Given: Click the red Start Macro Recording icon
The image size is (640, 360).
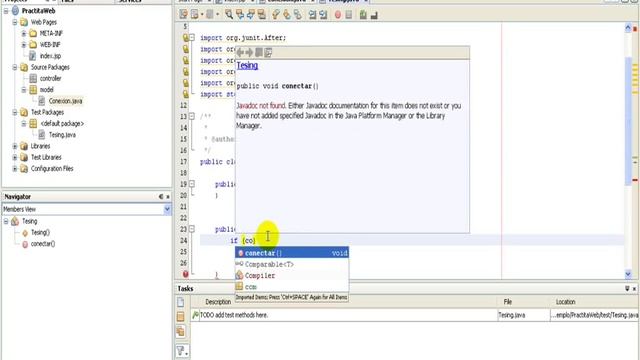Looking at the screenshot, I should tap(338, 15).
